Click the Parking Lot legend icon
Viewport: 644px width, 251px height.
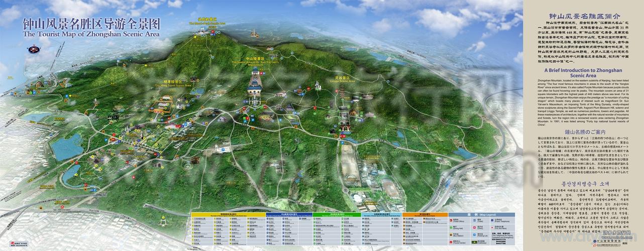[x=474, y=234]
